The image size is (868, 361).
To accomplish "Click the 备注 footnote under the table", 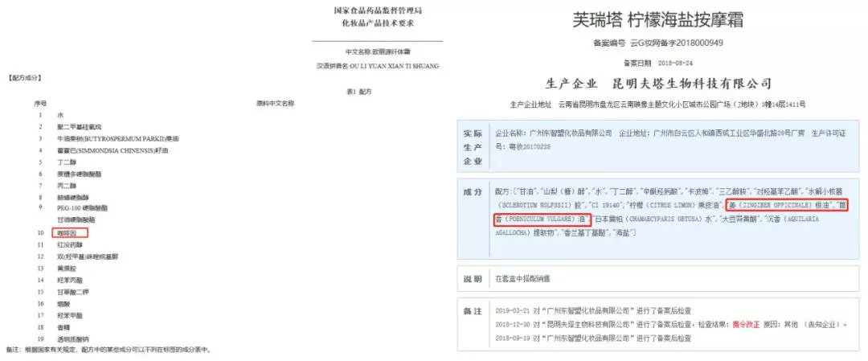I will tap(108, 350).
